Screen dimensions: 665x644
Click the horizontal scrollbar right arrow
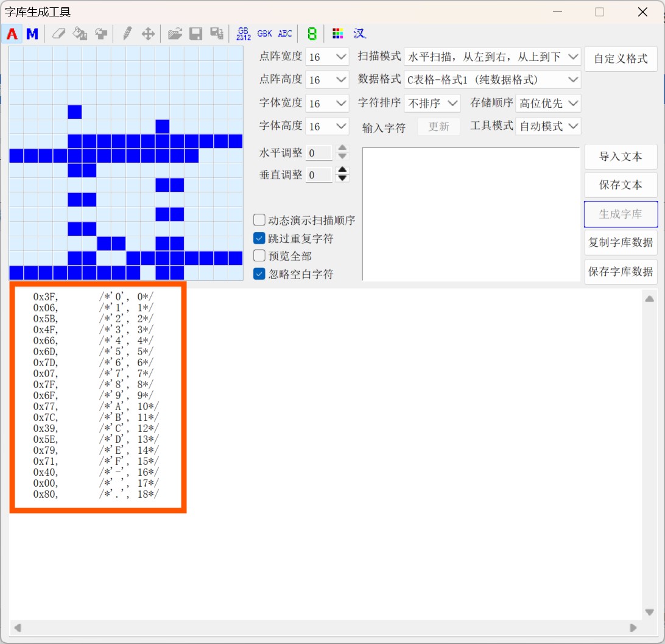[x=633, y=628]
